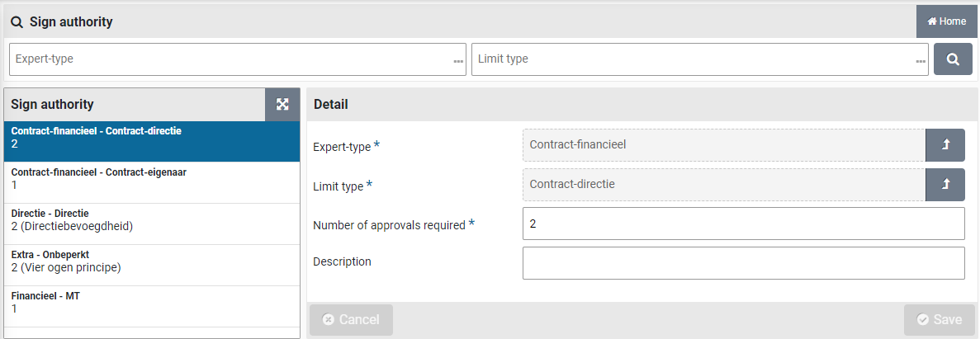Click the Number of approvals required field
Screen dimensions: 980x339
coord(743,224)
